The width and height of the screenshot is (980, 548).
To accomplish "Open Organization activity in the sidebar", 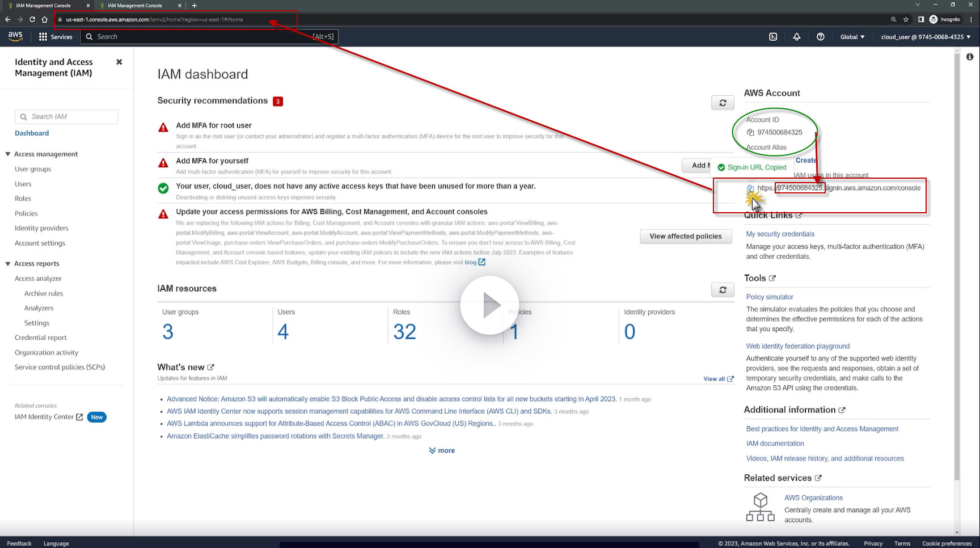I will 47,352.
